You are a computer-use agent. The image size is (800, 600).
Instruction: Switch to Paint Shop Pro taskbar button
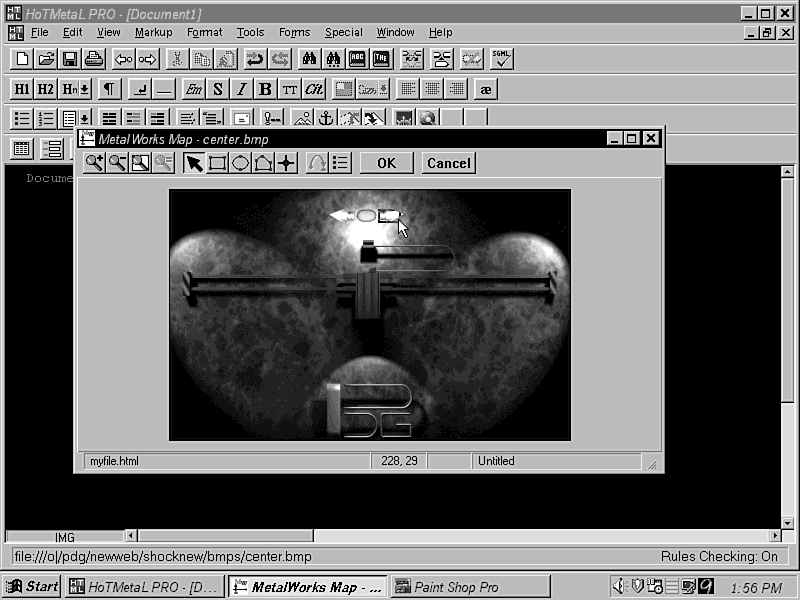[x=470, y=587]
